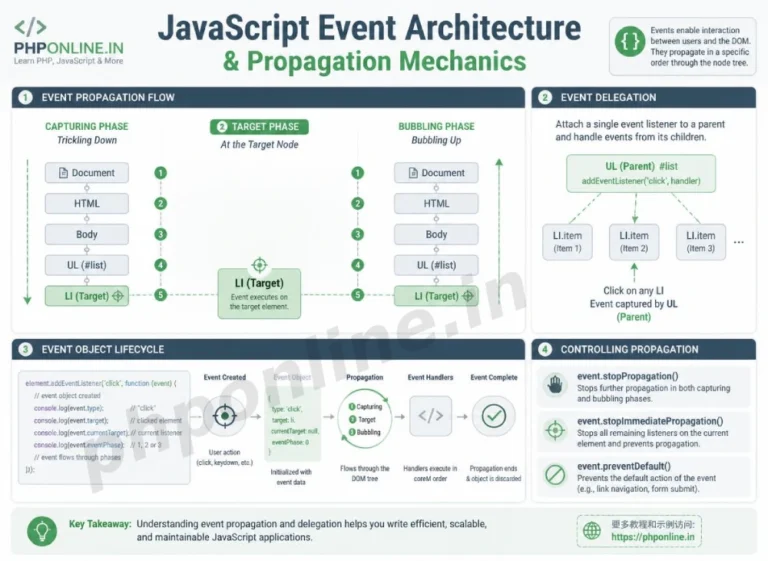
Task: Click the 'Trickling Down' subtitle
Action: (x=87, y=140)
